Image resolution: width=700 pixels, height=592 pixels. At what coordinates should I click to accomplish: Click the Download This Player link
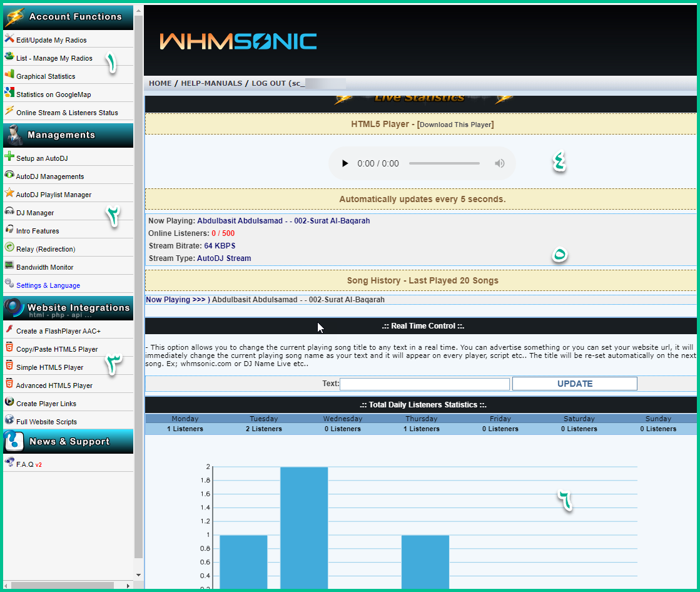(455, 125)
